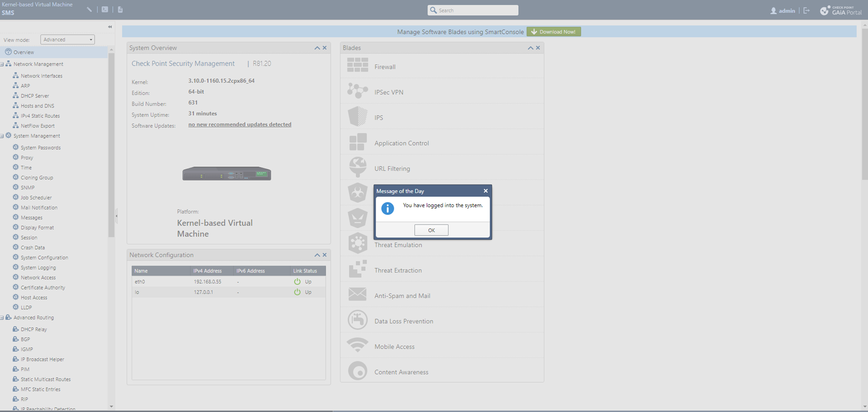Click the pencil configuration lock icon
This screenshot has height=412, width=868.
(x=89, y=10)
